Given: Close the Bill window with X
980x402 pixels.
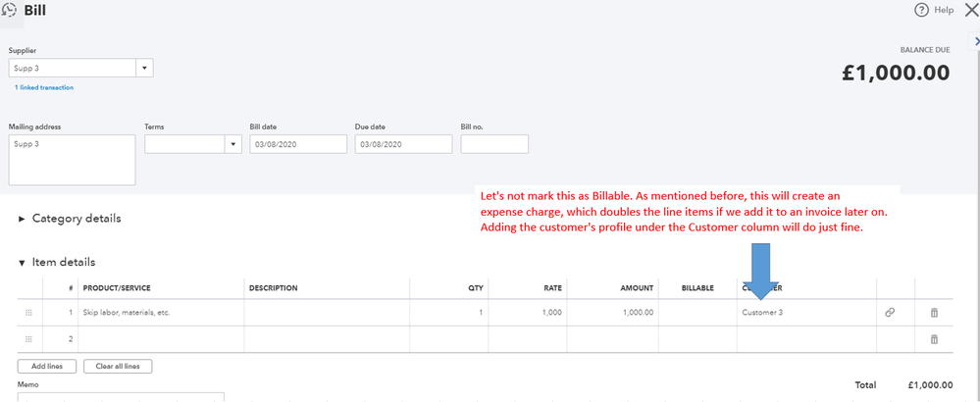Looking at the screenshot, I should 970,10.
